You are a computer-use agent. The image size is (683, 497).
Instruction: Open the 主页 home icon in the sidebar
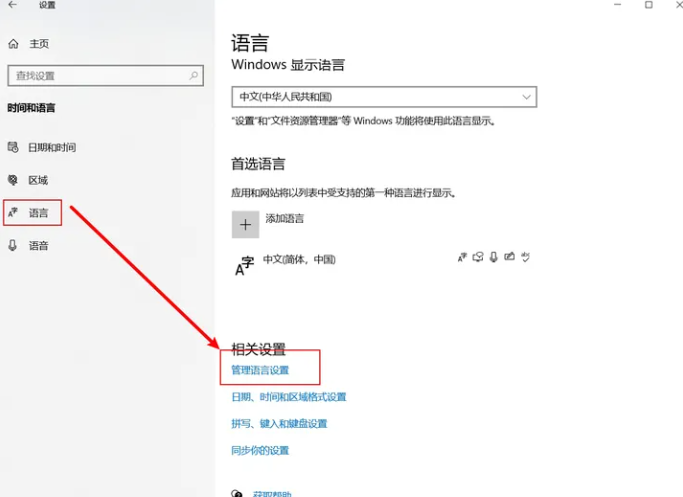(14, 44)
